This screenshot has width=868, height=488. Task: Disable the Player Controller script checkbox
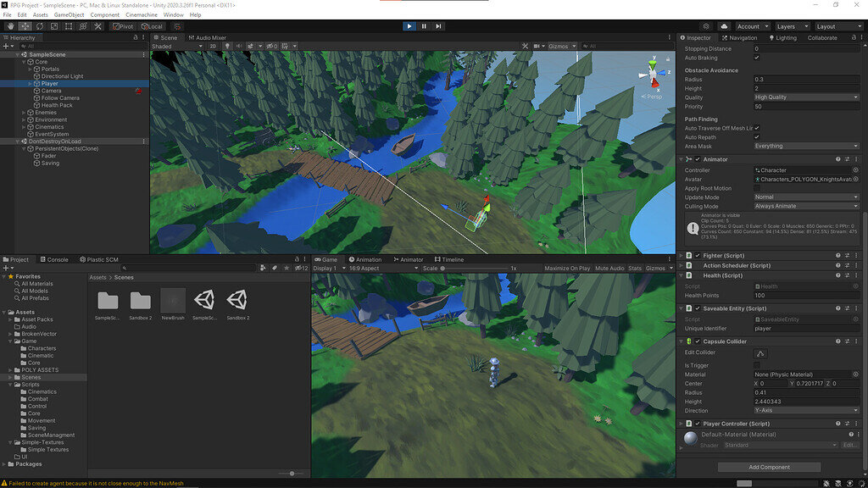[x=698, y=424]
